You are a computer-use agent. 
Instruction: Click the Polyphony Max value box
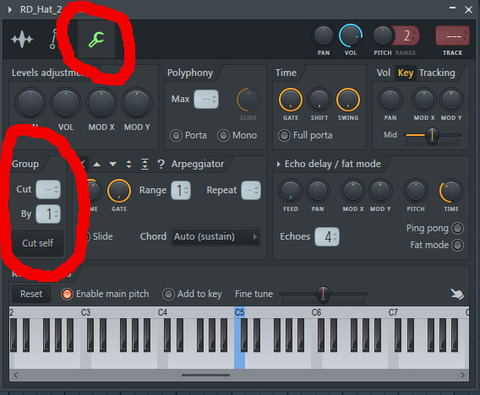tap(206, 99)
